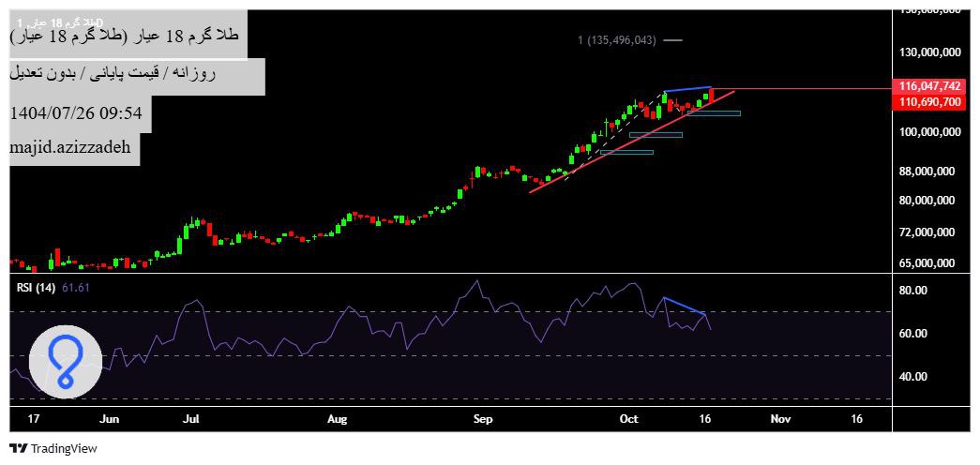This screenshot has width=980, height=465.
Task: Click 100,000,000 on the price scale
Action: click(928, 132)
